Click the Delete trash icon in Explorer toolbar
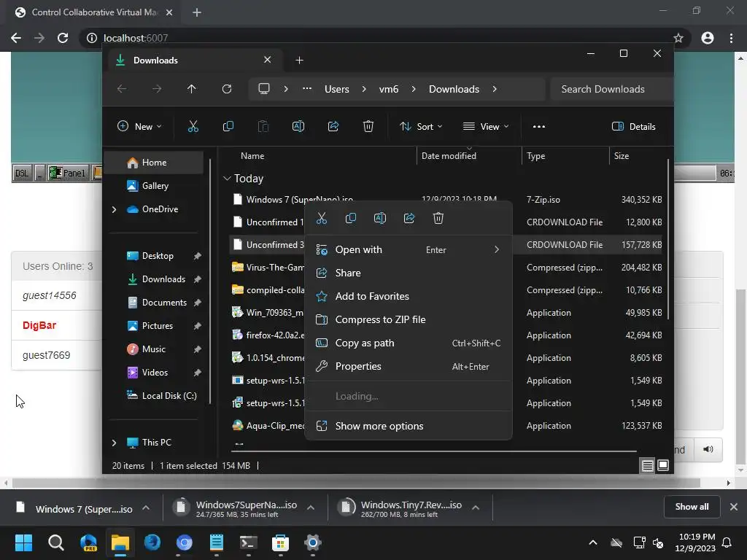The height and width of the screenshot is (560, 747). click(368, 127)
